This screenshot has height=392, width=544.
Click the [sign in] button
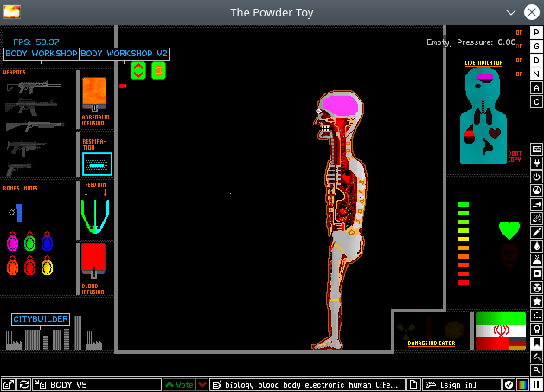point(462,385)
